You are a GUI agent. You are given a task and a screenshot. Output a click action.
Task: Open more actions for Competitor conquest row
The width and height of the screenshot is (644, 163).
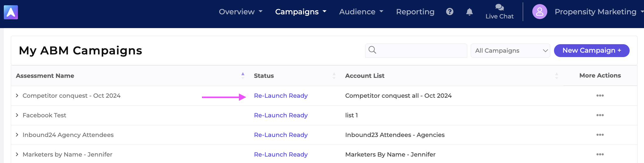600,96
